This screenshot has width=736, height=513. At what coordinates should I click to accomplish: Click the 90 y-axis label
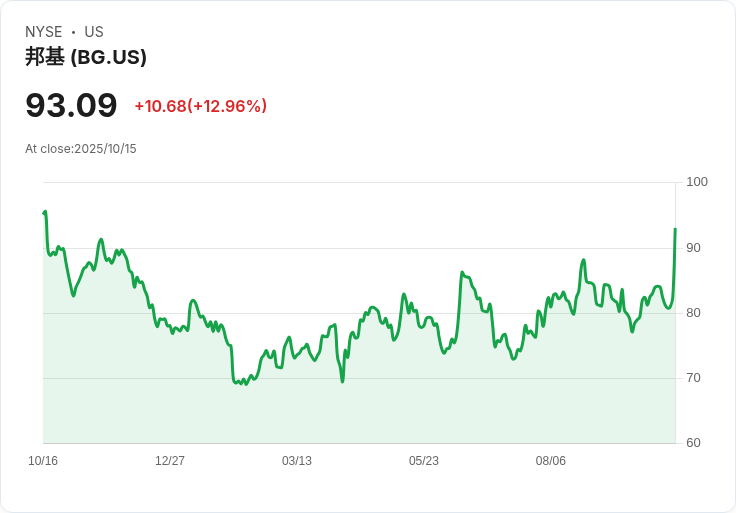(694, 247)
